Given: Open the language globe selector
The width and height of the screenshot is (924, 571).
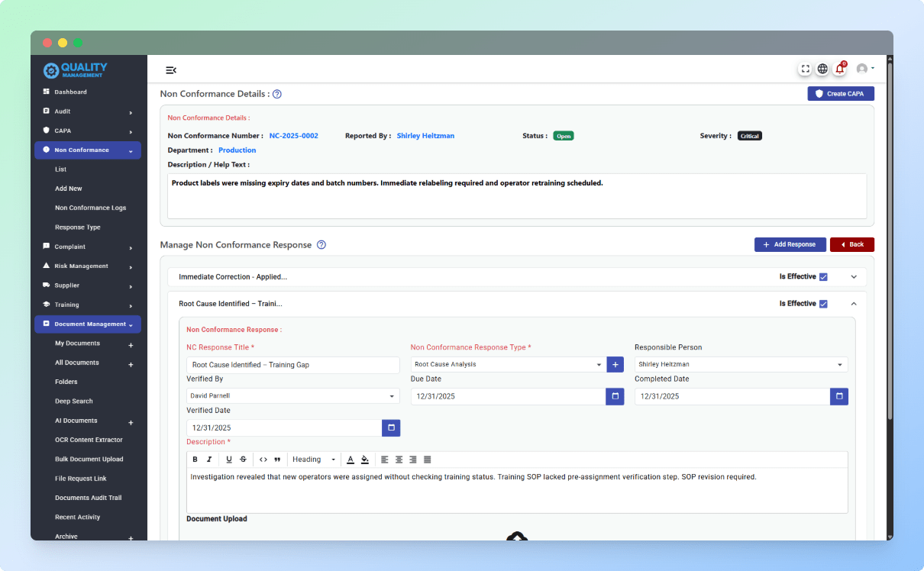Looking at the screenshot, I should 822,68.
